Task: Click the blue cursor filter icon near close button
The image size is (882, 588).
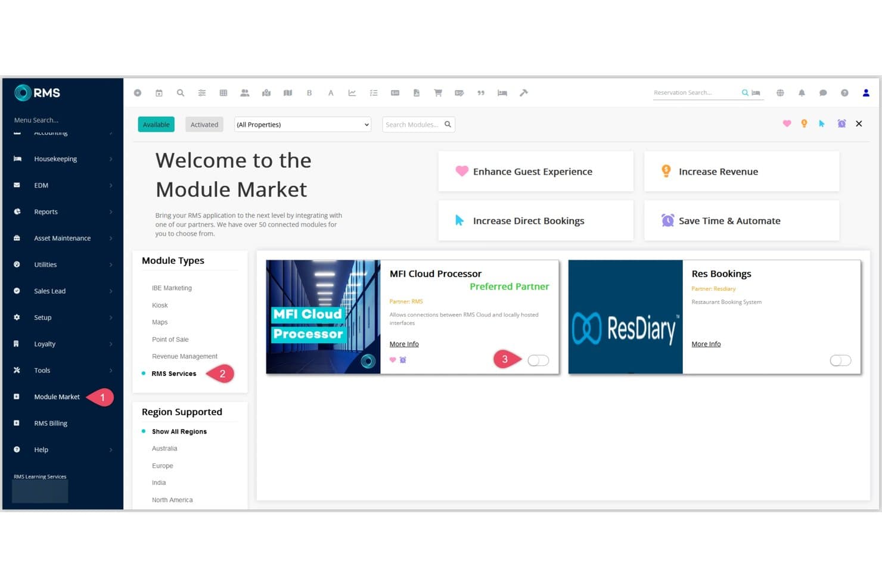Action: [822, 123]
